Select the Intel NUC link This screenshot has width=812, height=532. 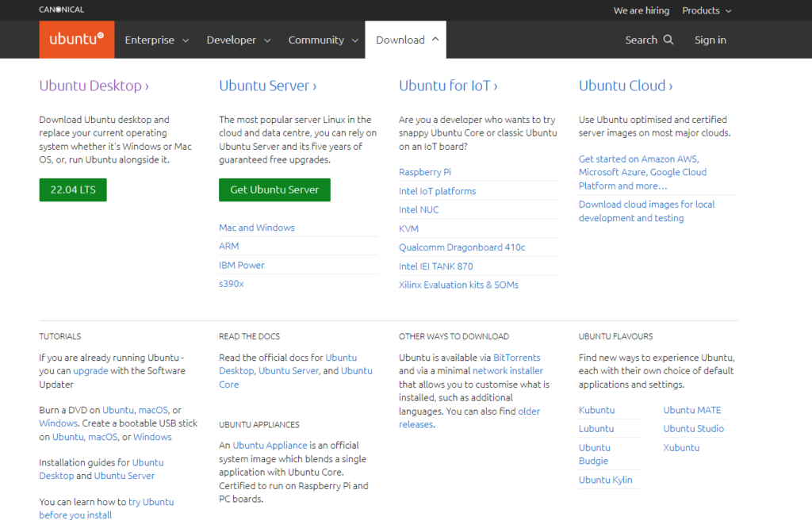(419, 210)
